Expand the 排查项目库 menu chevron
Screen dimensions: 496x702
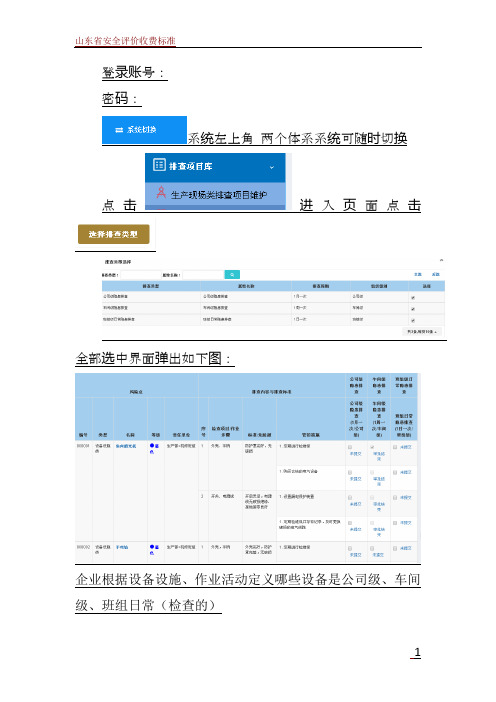271,167
